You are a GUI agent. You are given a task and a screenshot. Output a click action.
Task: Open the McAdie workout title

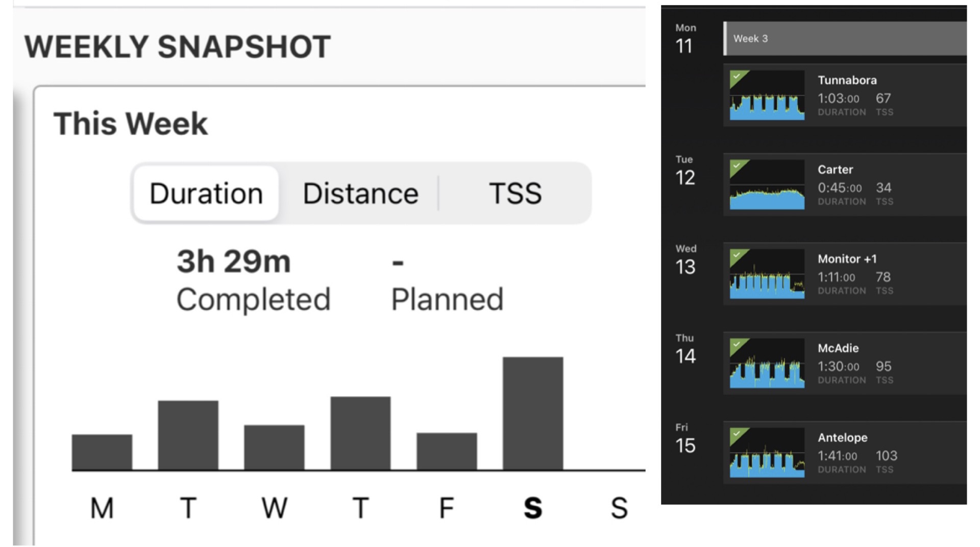tap(838, 348)
